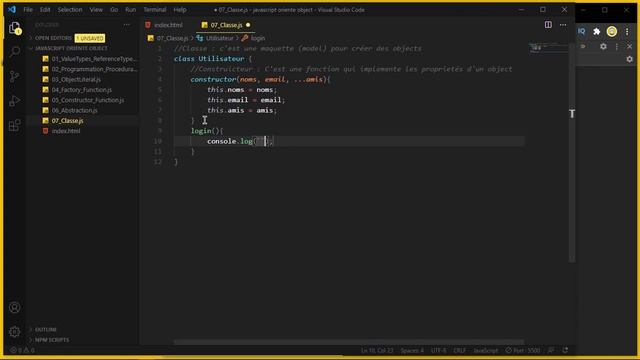
Task: Click the lower gear icon in DevTools
Action: (x=629, y=59)
